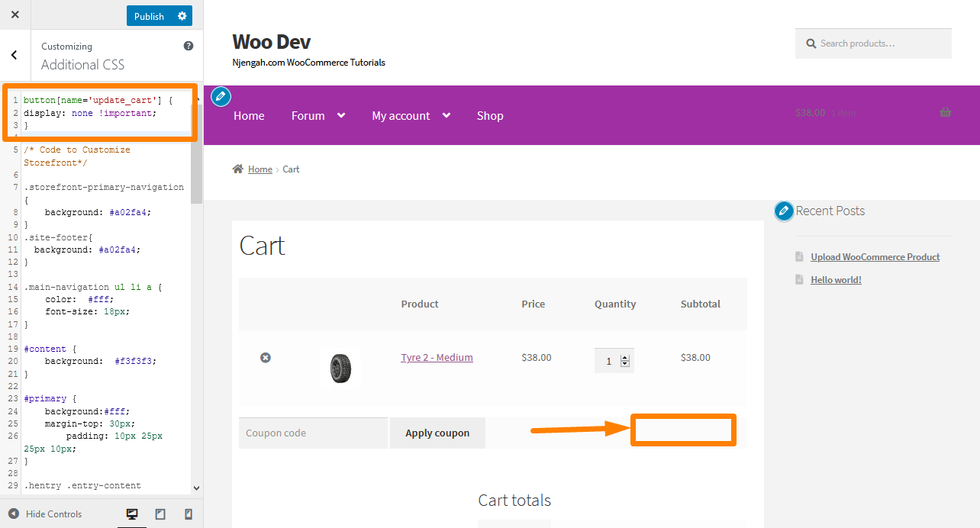980x528 pixels.
Task: Open the Shop menu item
Action: coord(490,116)
